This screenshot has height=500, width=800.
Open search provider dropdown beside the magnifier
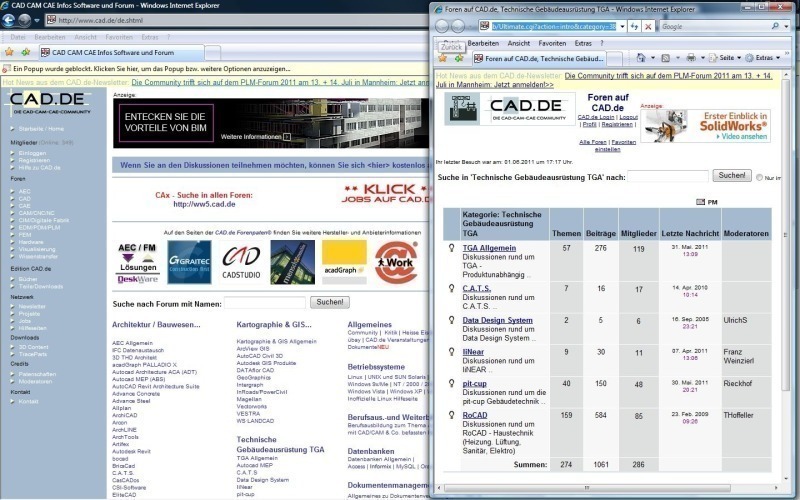tap(786, 27)
